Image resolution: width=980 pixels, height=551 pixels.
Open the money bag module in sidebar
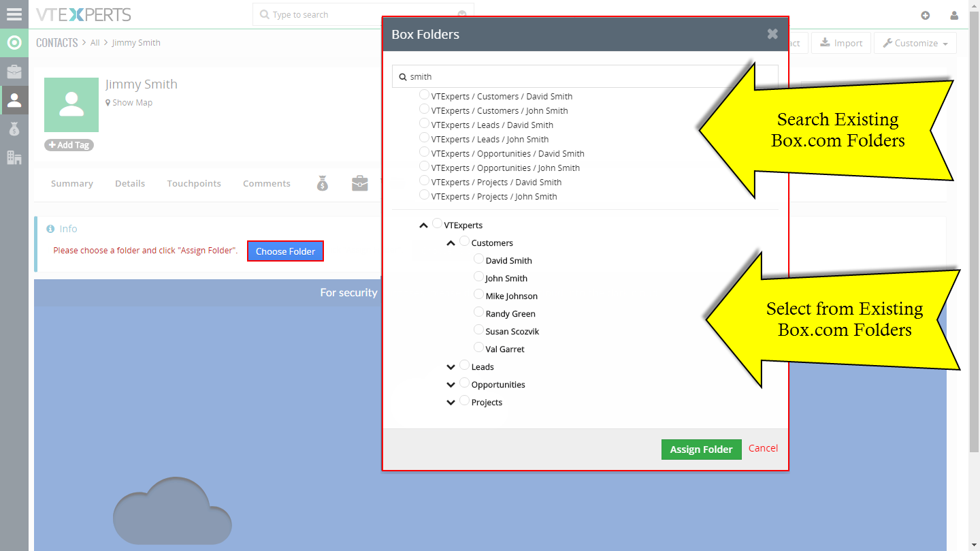(14, 129)
